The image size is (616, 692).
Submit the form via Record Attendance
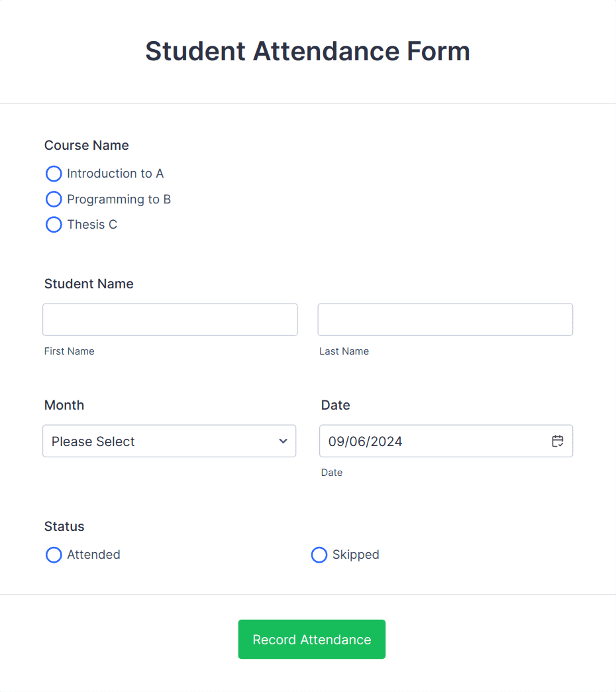311,639
